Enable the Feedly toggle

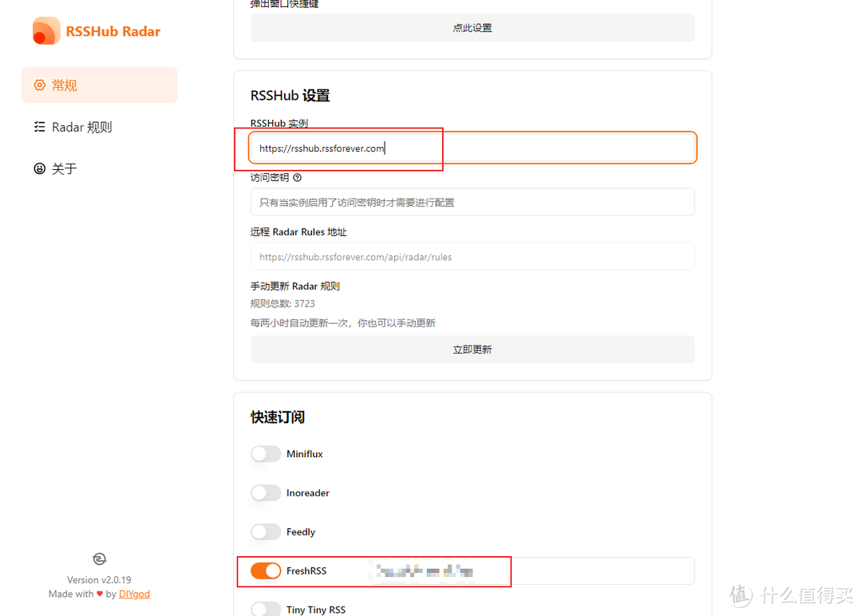(x=266, y=532)
